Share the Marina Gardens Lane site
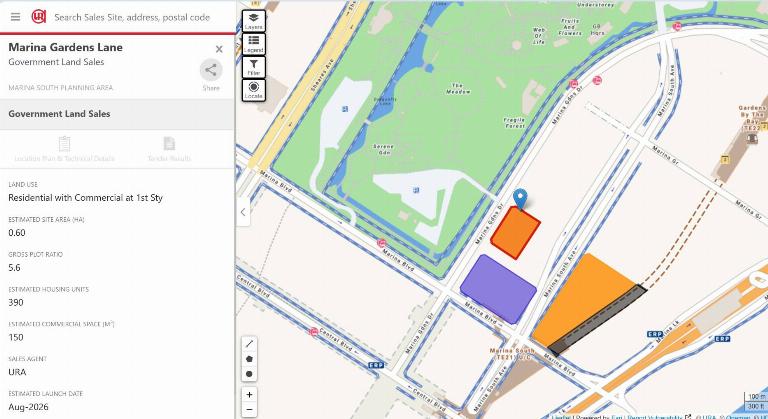 [211, 70]
